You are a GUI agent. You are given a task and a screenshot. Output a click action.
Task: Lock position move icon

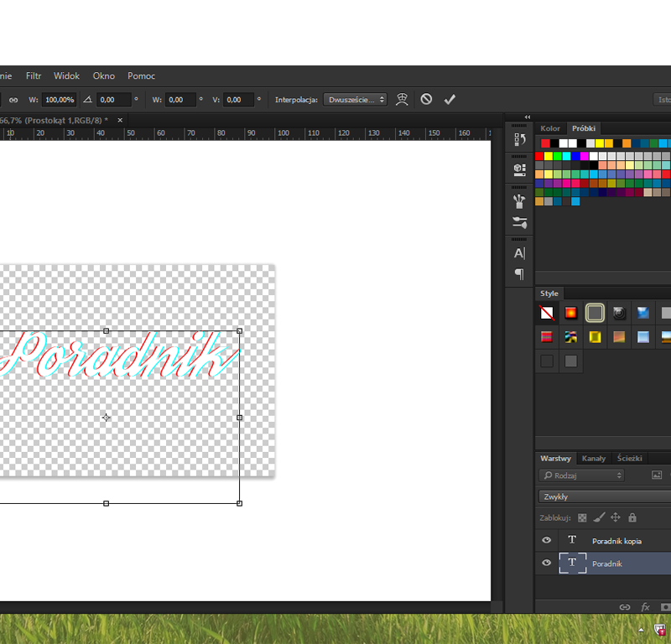click(616, 517)
